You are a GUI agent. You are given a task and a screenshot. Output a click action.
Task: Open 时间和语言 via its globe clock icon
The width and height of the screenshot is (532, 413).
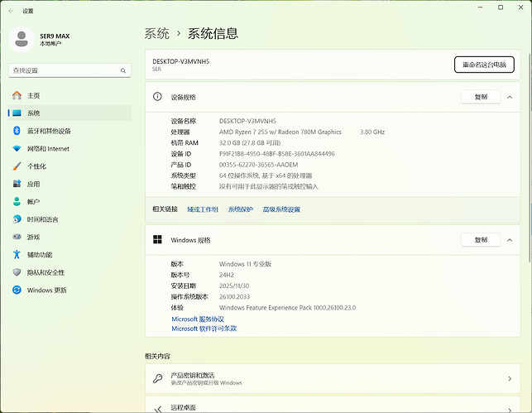pyautogui.click(x=17, y=219)
